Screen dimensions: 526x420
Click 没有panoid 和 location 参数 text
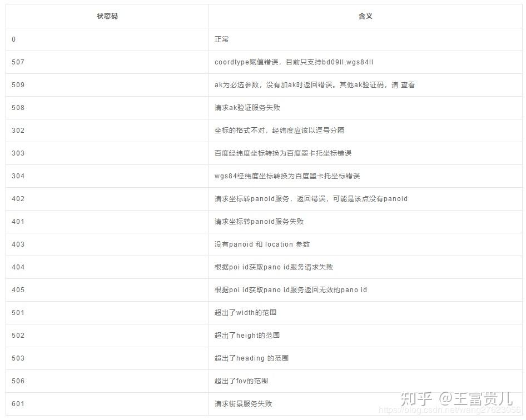(262, 244)
